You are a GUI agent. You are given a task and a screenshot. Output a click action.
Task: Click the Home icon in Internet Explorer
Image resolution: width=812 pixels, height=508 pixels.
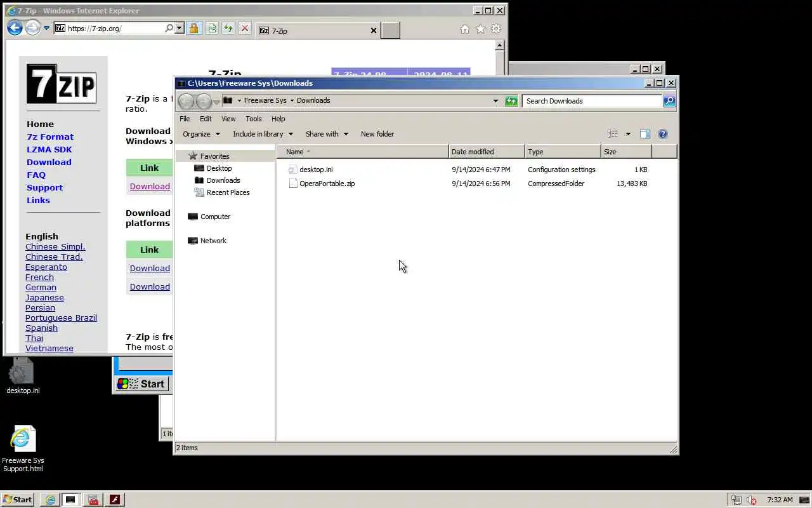464,29
